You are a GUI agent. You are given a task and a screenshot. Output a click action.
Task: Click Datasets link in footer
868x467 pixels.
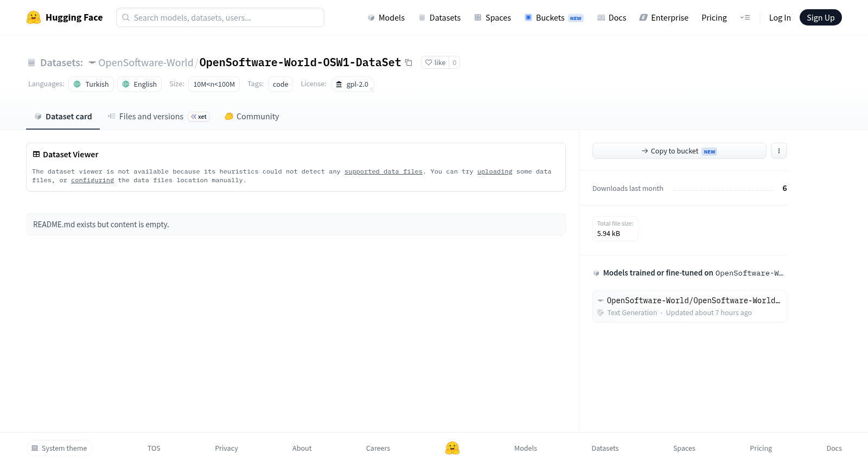(605, 448)
